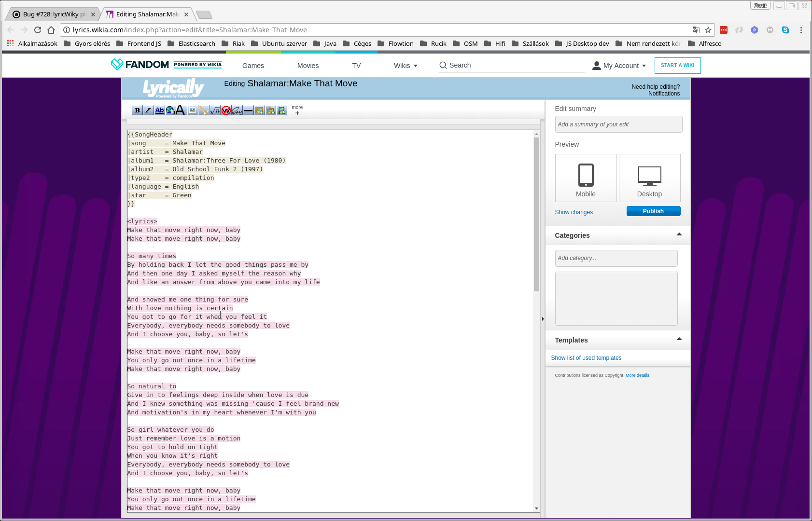
Task: Open Elasticsearch bookmark folder
Action: click(x=191, y=43)
